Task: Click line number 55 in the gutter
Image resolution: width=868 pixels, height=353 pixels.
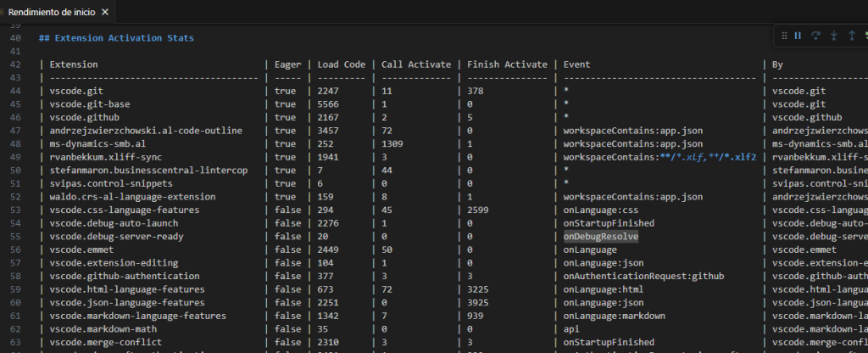Action: [x=14, y=237]
